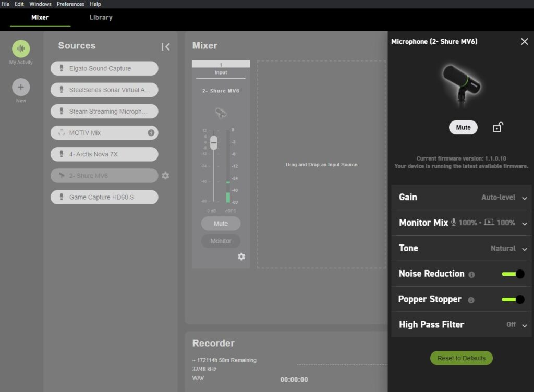This screenshot has height=392, width=534.
Task: Show Popper Stopper info tooltip icon
Action: pos(471,300)
